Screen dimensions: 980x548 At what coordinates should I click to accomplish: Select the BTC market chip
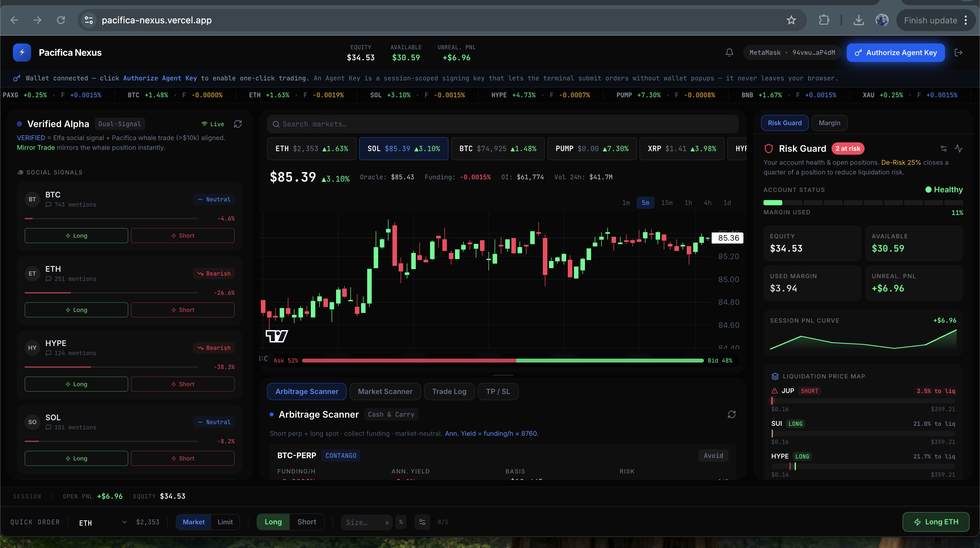tap(497, 149)
